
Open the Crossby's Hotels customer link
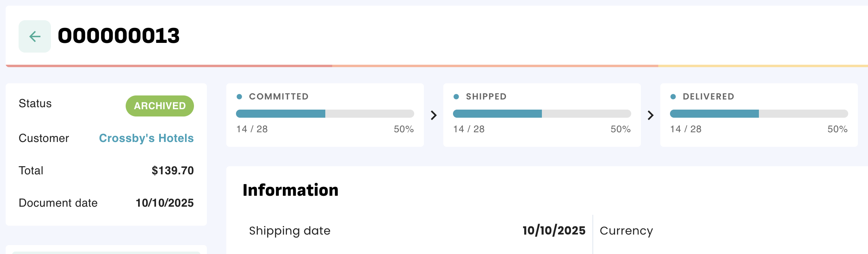click(146, 138)
